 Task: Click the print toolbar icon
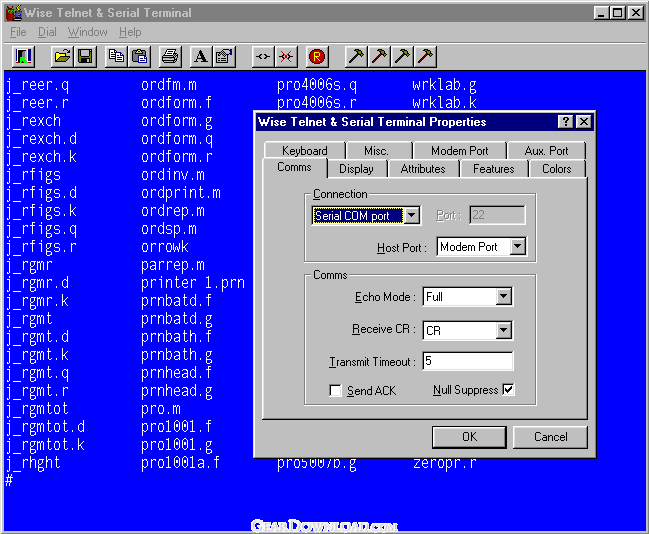170,56
